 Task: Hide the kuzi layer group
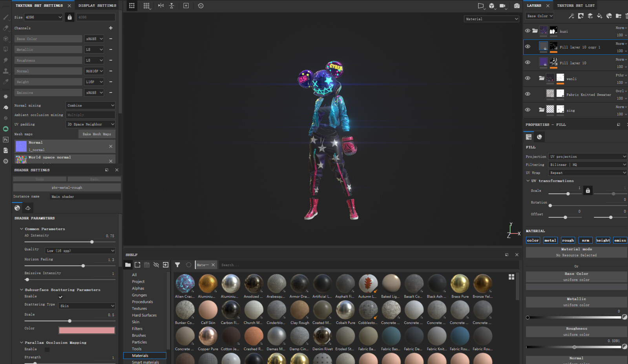528,31
